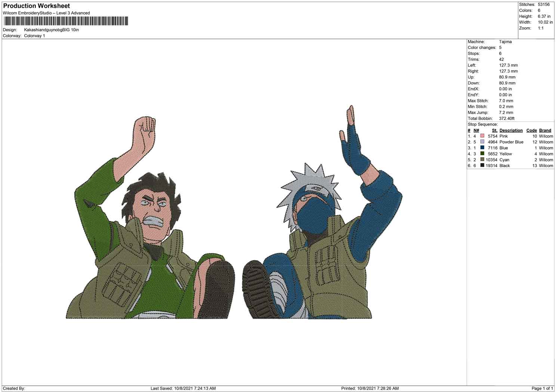
Task: Select the Max Jump value "7.2 mm"
Action: (506, 112)
